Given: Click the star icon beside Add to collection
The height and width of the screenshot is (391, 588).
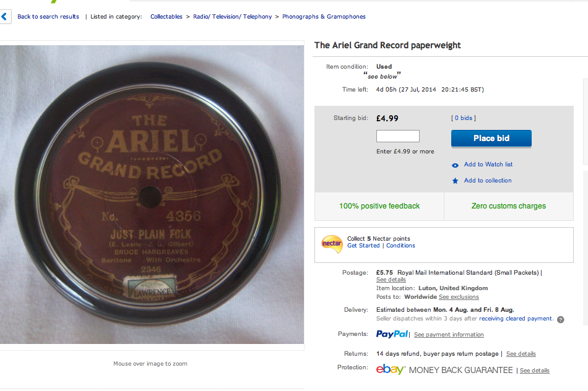Looking at the screenshot, I should [x=455, y=181].
